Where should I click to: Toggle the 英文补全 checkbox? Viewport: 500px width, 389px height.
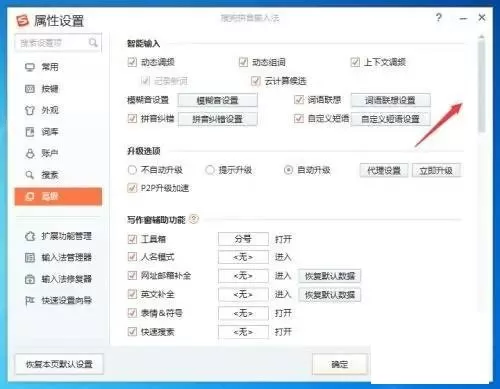tap(132, 294)
